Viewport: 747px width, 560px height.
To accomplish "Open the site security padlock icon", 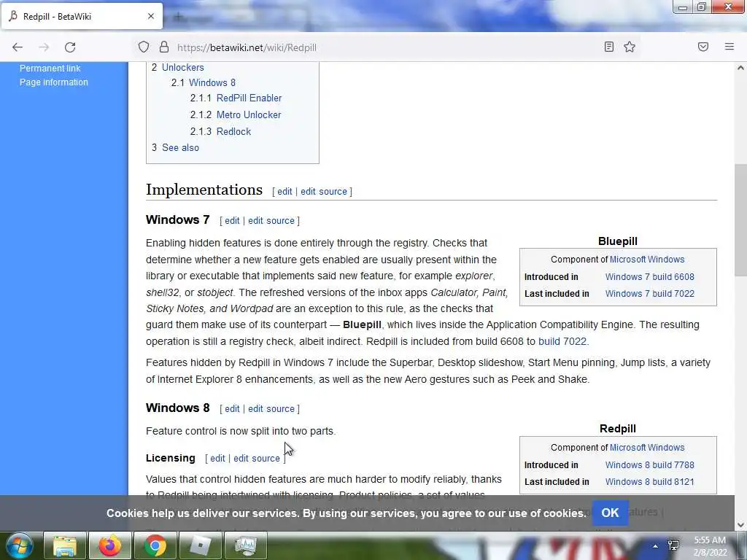I will [x=164, y=47].
